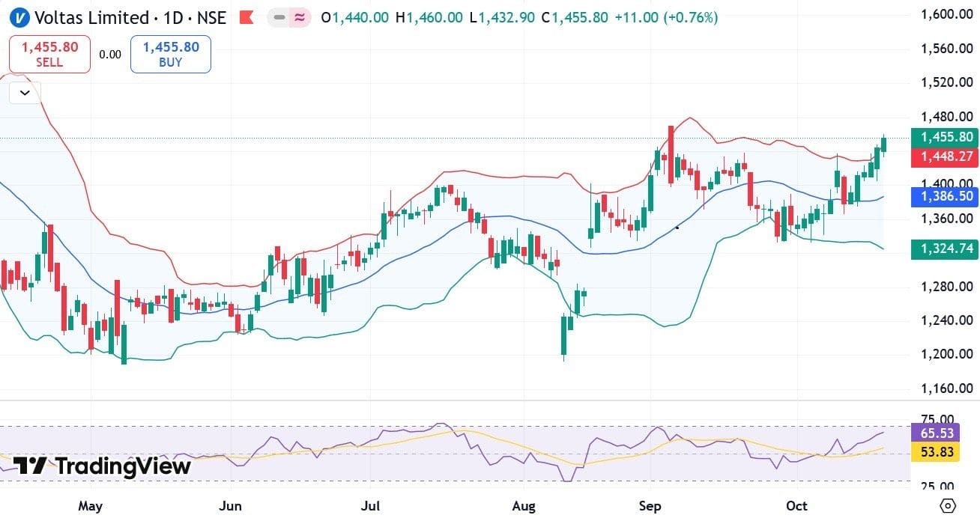Click the Sep label on time axis
The image size is (980, 518).
coord(650,506)
